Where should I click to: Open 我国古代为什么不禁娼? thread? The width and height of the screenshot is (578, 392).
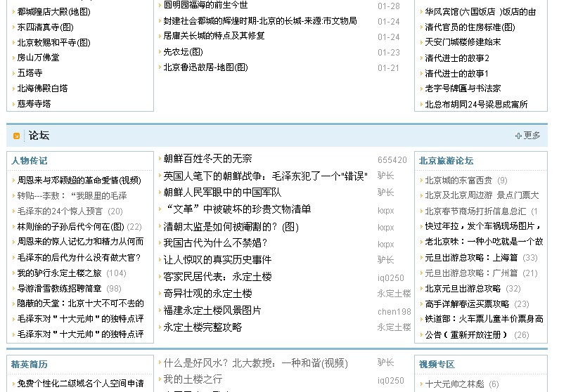[215, 243]
